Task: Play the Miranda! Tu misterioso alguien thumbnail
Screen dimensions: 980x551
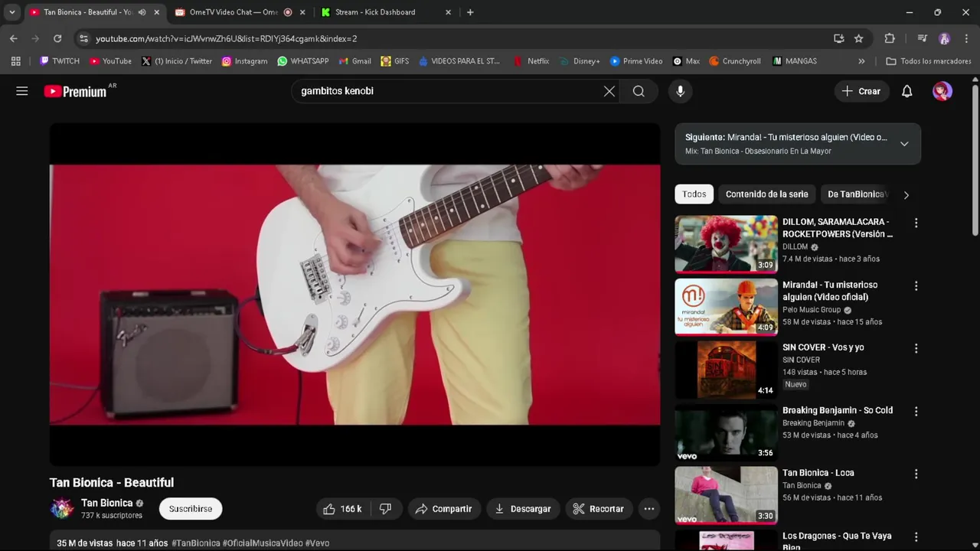Action: click(726, 307)
